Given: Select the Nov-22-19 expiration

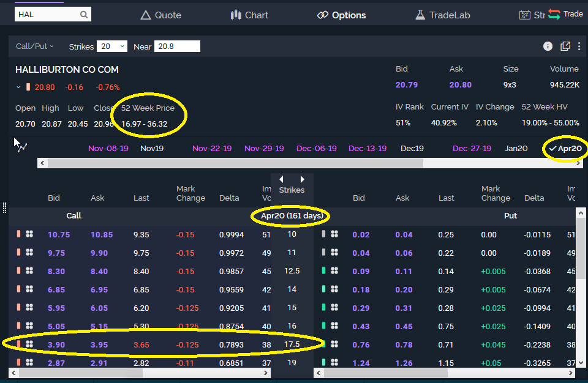Looking at the screenshot, I should 212,149.
